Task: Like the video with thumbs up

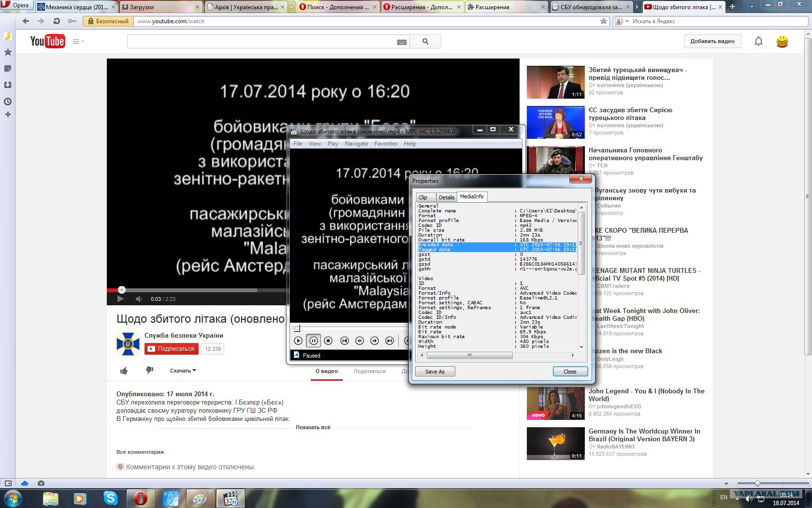Action: pos(124,371)
